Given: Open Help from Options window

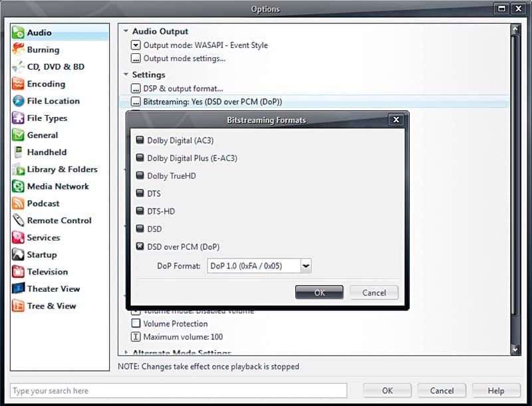Looking at the screenshot, I should click(x=496, y=391).
